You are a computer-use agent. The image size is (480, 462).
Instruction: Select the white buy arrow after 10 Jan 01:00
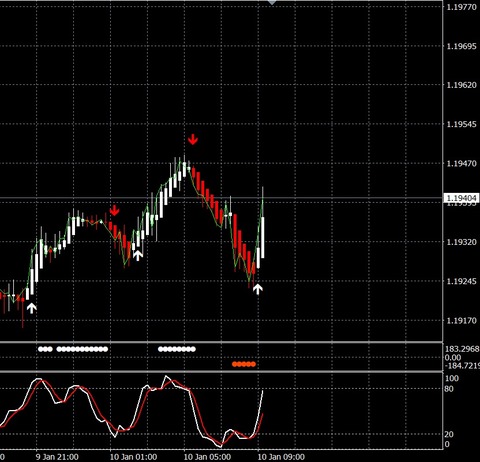pyautogui.click(x=138, y=255)
